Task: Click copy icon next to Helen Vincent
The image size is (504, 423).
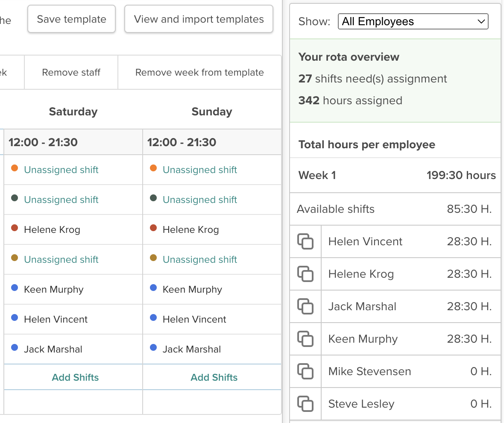Action: tap(305, 242)
